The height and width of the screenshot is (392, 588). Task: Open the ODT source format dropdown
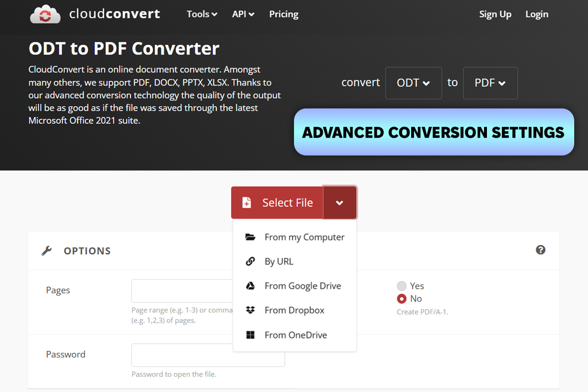pos(413,83)
